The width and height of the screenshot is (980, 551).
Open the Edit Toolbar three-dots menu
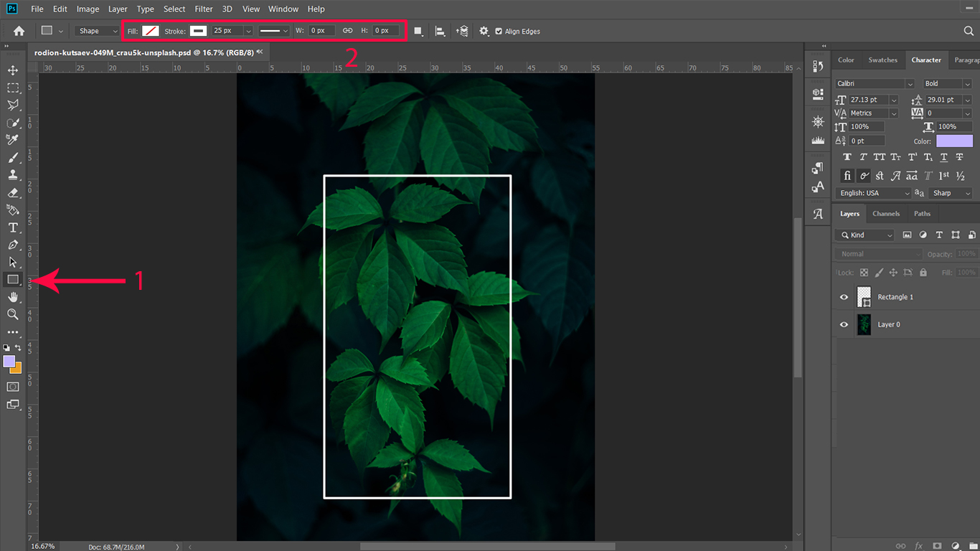[13, 333]
